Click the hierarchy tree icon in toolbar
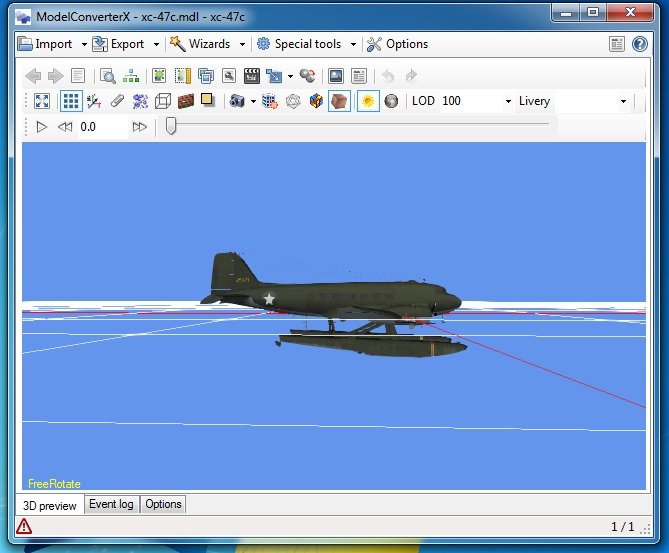669x553 pixels. [x=131, y=76]
